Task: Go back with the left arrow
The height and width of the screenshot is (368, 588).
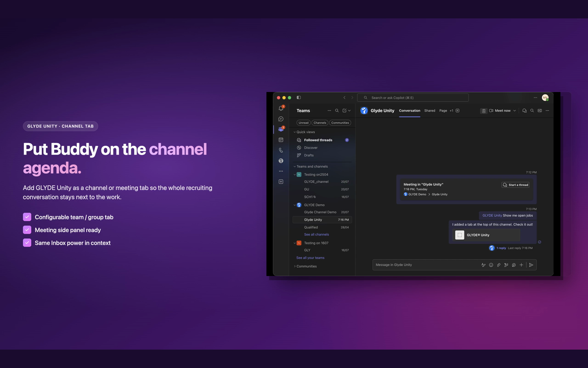Action: 345,98
